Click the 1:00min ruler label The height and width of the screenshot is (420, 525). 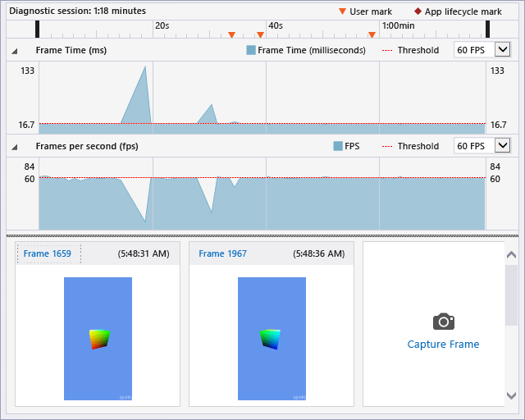pyautogui.click(x=398, y=25)
